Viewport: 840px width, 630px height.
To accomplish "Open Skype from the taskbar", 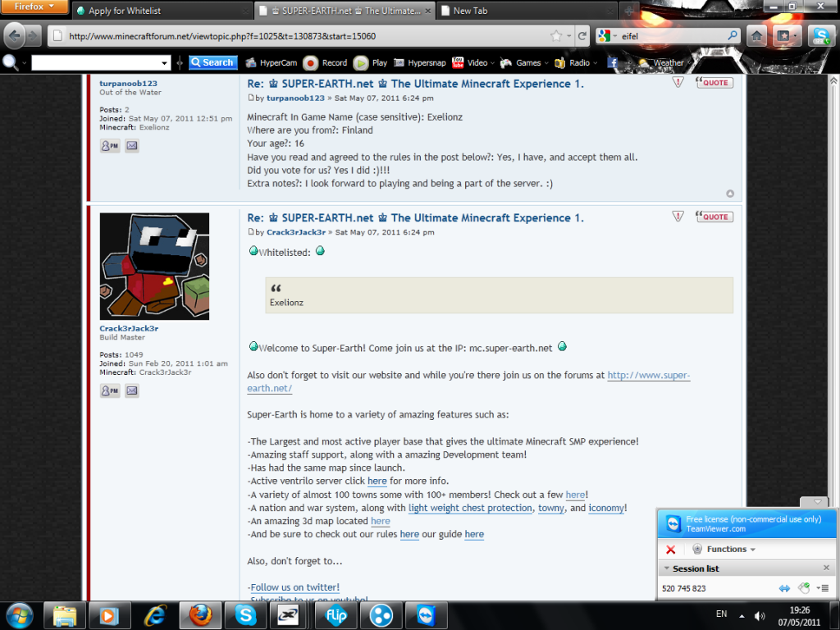I will click(x=246, y=615).
